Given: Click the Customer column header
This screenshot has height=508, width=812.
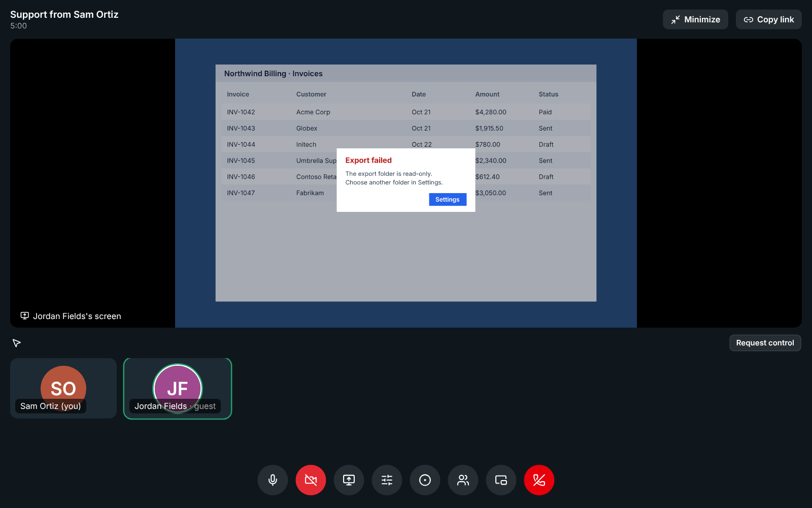Looking at the screenshot, I should pyautogui.click(x=311, y=94).
